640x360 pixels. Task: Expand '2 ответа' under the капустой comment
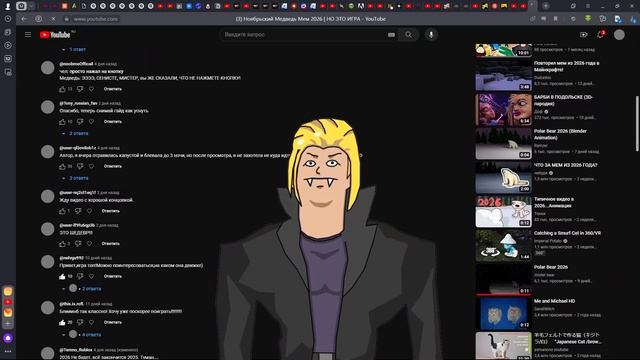pos(75,178)
